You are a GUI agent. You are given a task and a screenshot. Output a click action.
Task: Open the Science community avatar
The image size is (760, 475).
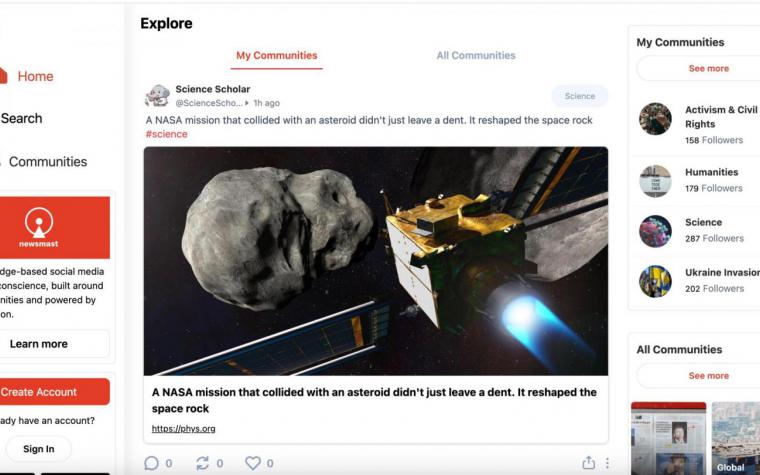(655, 231)
